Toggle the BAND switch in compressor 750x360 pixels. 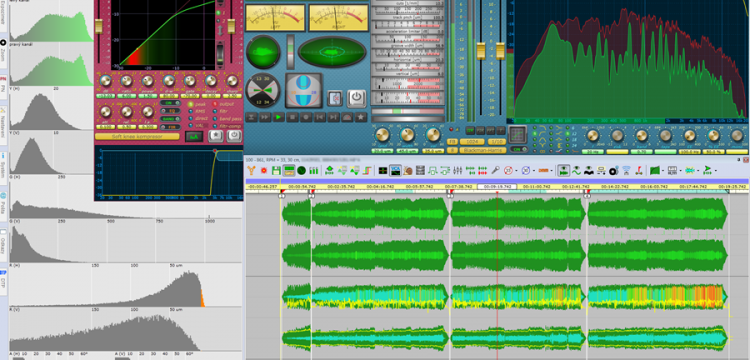pyautogui.click(x=170, y=119)
